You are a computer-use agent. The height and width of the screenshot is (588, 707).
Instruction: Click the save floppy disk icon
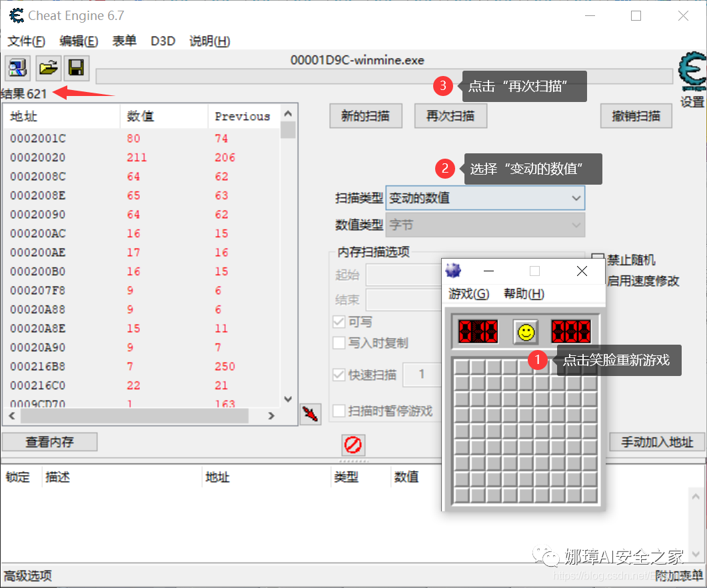tap(76, 68)
